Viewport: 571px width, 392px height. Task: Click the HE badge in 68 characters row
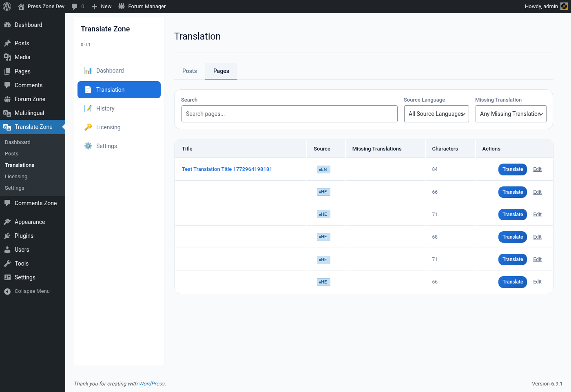323,237
